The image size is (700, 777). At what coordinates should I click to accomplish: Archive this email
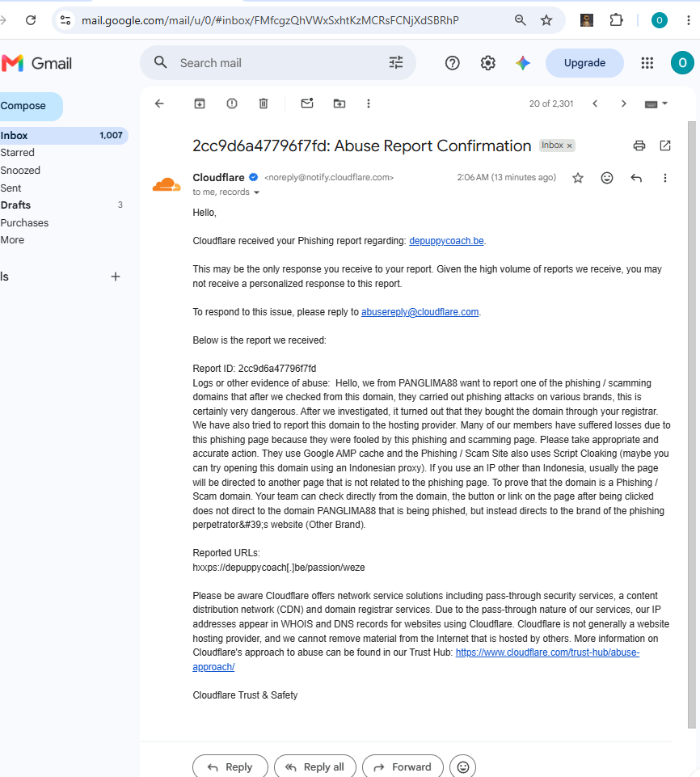[199, 103]
